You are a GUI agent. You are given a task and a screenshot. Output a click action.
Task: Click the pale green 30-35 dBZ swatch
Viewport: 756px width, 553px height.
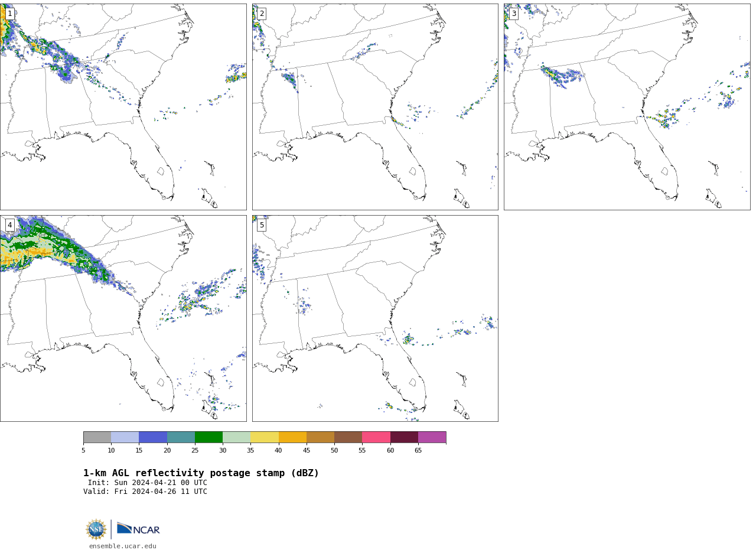click(x=236, y=437)
